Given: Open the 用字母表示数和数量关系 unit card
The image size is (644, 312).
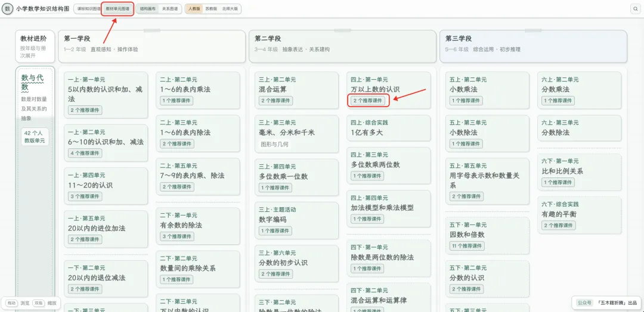Looking at the screenshot, I should 488,182.
